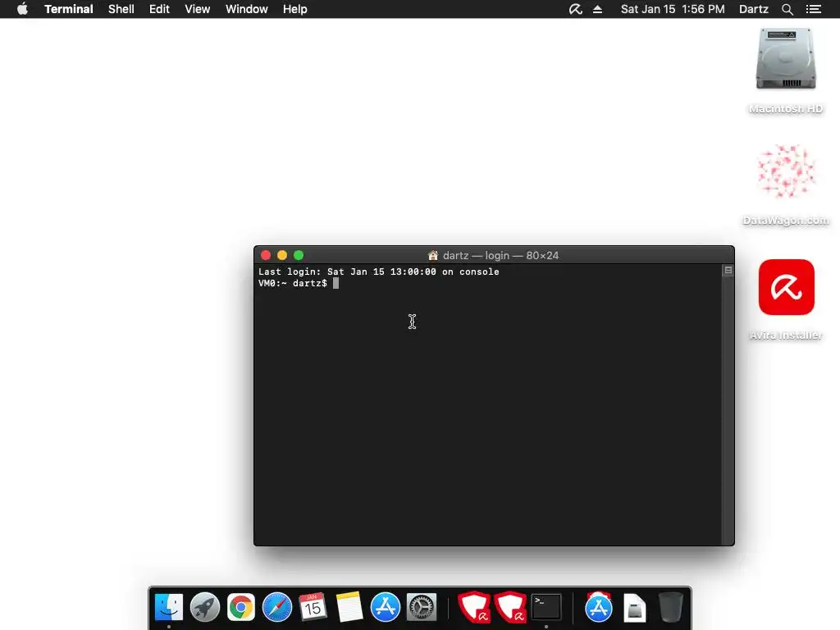Click the Avira menu bar icon
The image size is (840, 630).
[575, 9]
